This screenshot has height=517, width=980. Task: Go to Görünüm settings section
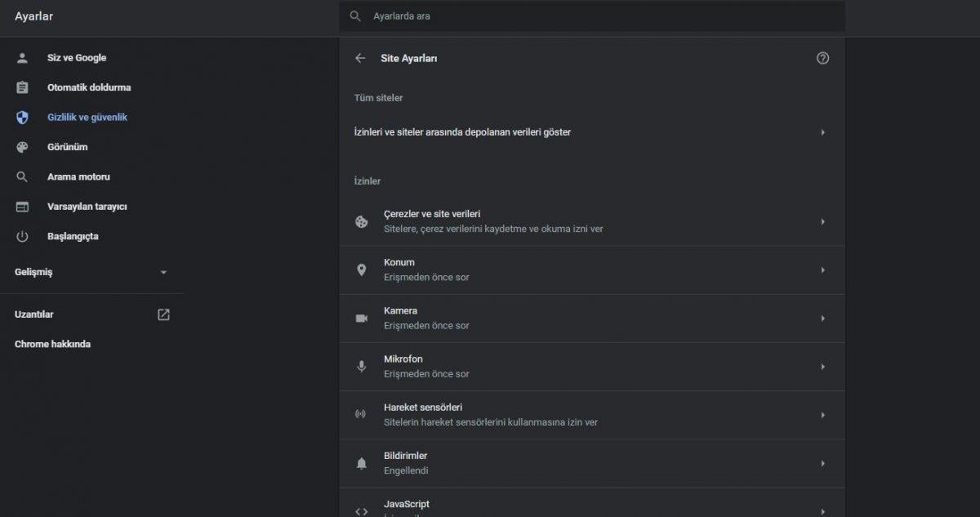(x=67, y=147)
